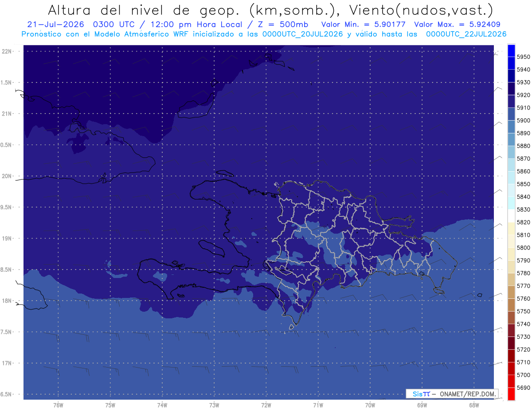Click the legend swatch between 5760 and 5770
This screenshot has width=532, height=411.
point(511,292)
